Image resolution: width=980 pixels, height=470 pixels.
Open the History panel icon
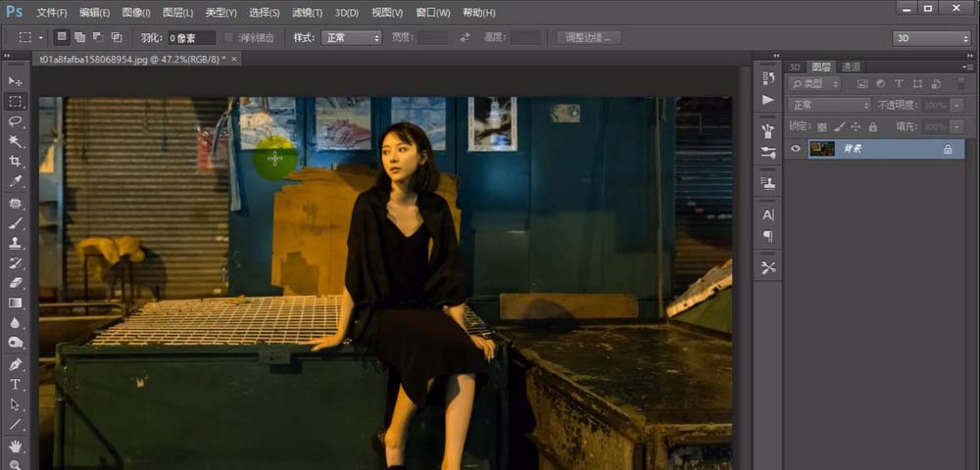point(768,78)
